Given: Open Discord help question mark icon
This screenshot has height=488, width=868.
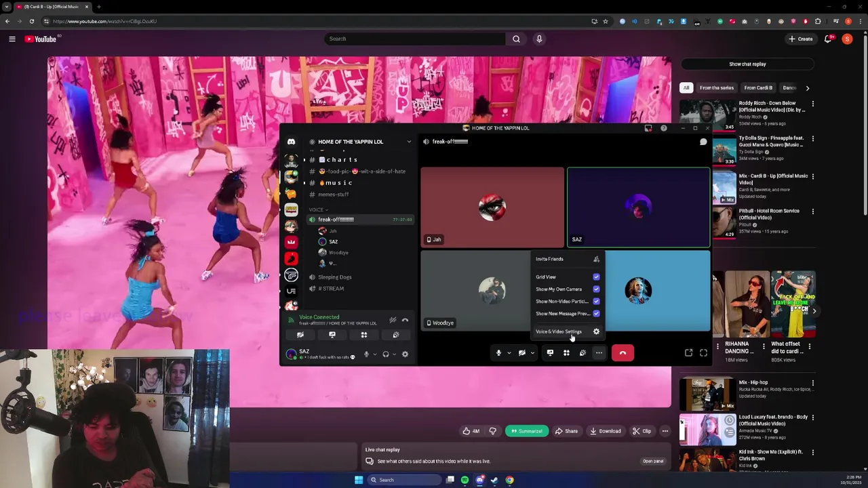Looking at the screenshot, I should point(664,128).
